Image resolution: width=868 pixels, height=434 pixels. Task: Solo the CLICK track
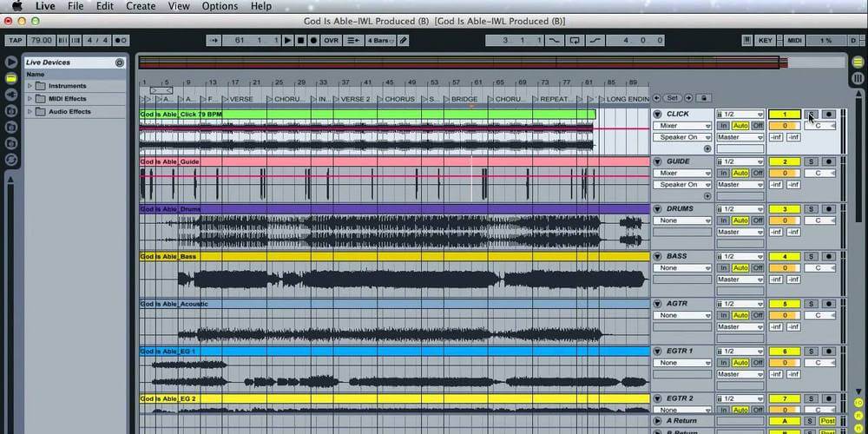coord(811,115)
